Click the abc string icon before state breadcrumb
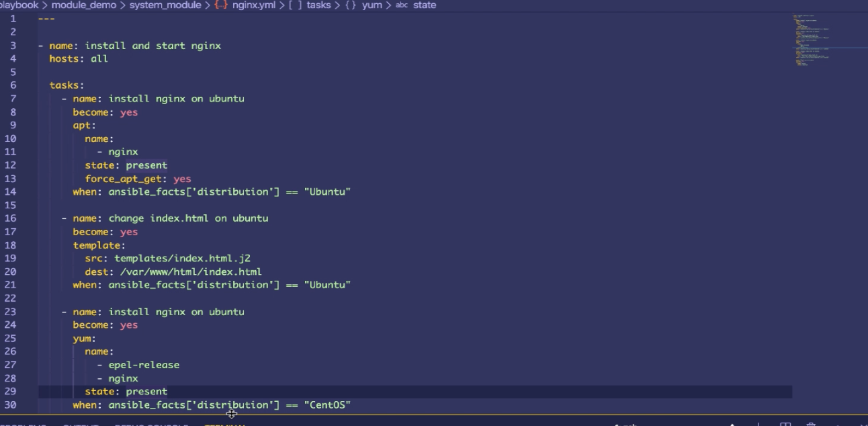The width and height of the screenshot is (868, 426). coord(402,5)
